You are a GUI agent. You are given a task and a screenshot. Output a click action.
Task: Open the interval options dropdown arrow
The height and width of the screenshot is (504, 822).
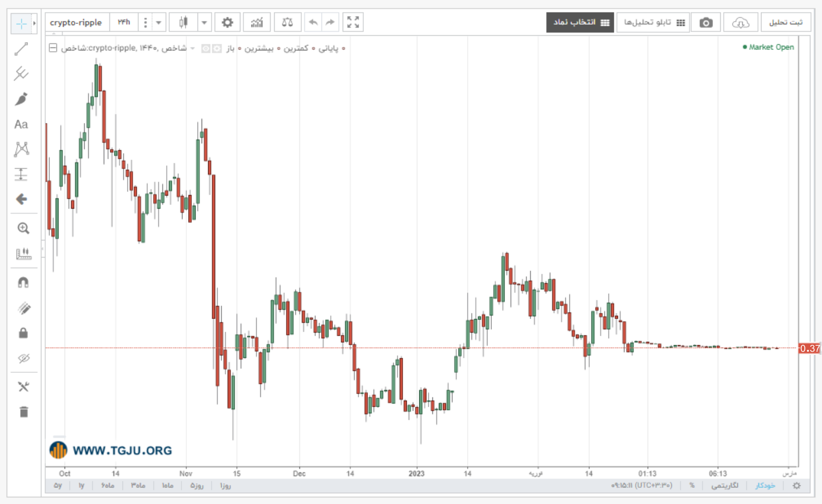point(159,23)
